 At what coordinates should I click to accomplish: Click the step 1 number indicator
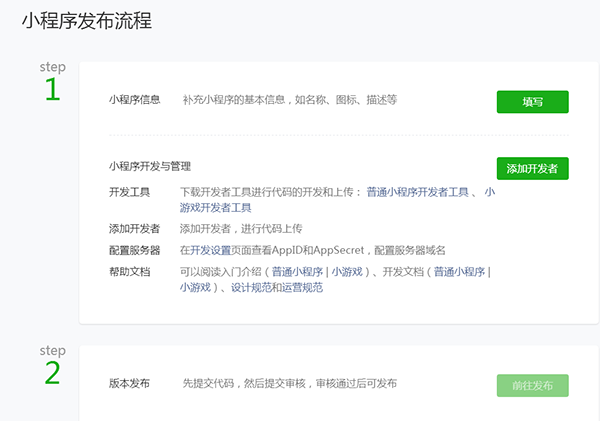[52, 90]
